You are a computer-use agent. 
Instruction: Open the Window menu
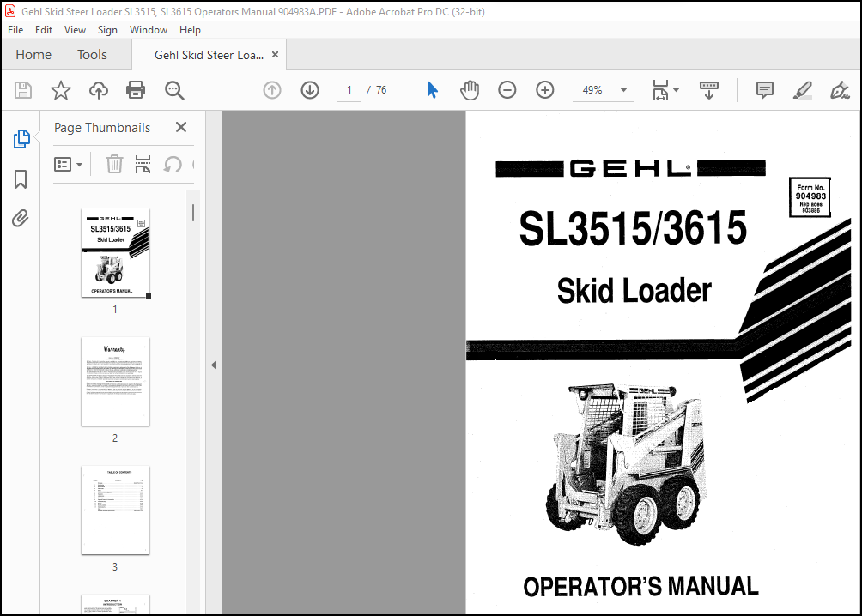[149, 30]
